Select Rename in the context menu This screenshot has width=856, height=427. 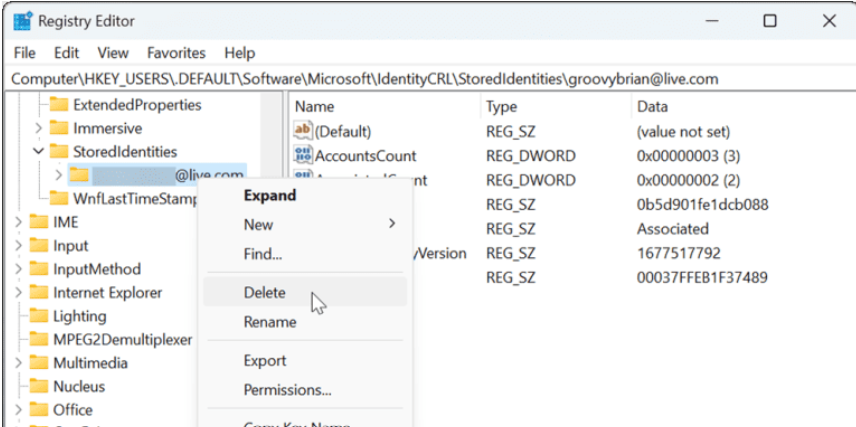(270, 322)
